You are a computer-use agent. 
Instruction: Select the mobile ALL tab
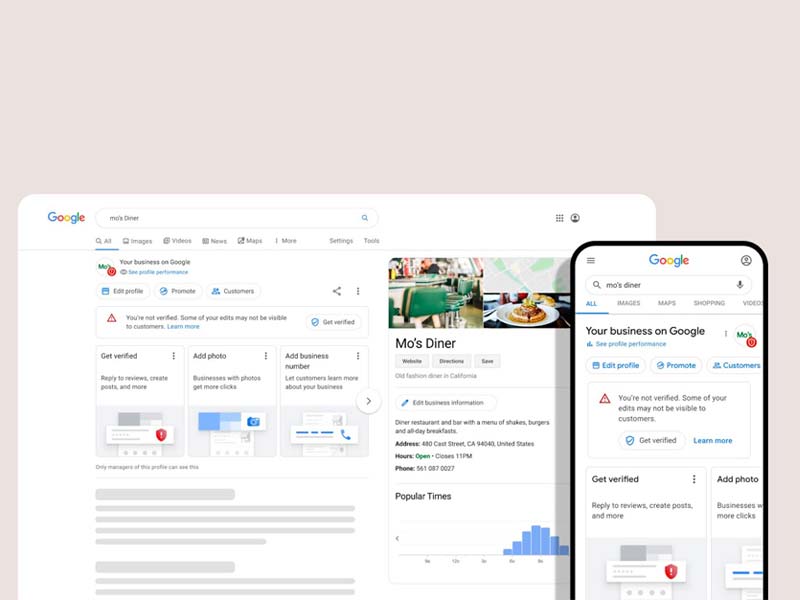(591, 304)
